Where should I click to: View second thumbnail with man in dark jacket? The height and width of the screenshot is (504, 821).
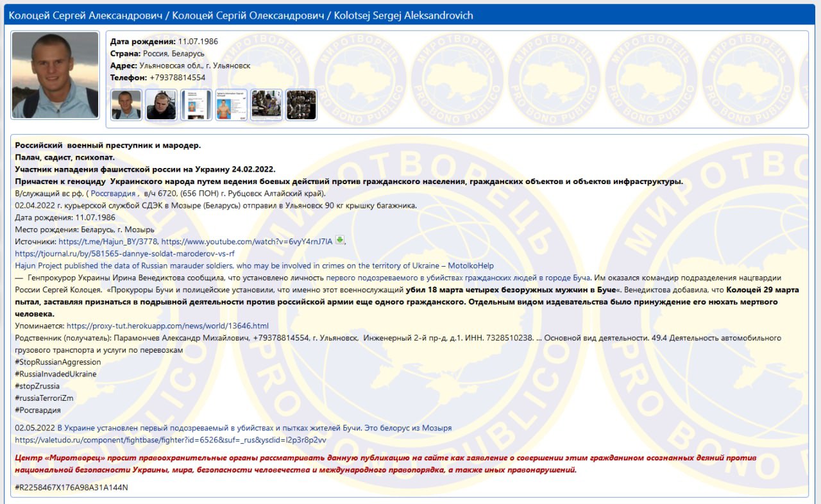coord(161,105)
